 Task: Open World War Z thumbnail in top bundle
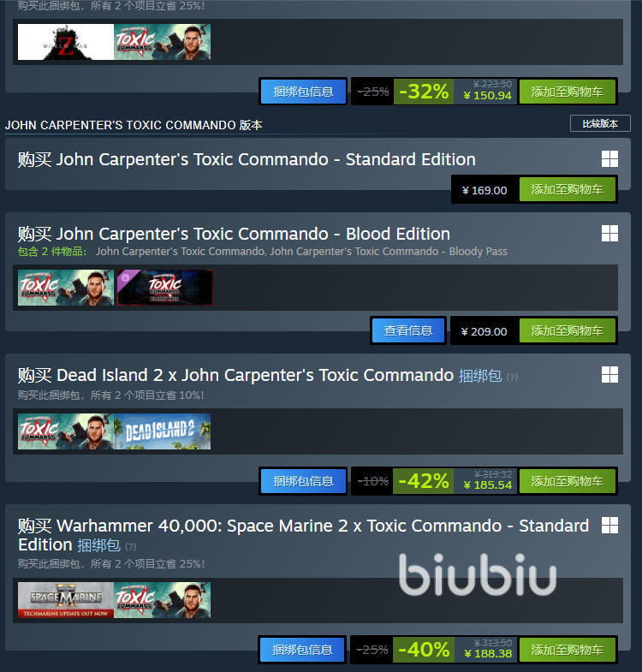click(66, 42)
